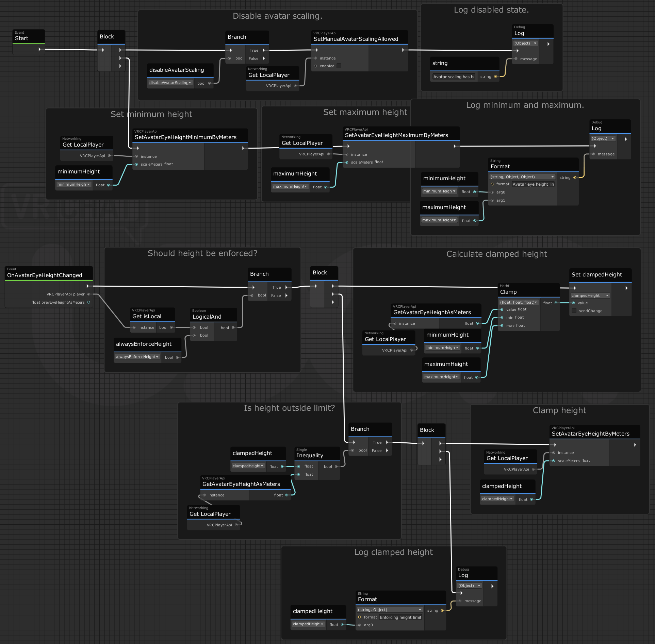Click the player output port on OnAvatarEyeHeightChanged
Screen dimensions: 655x644
click(89, 294)
